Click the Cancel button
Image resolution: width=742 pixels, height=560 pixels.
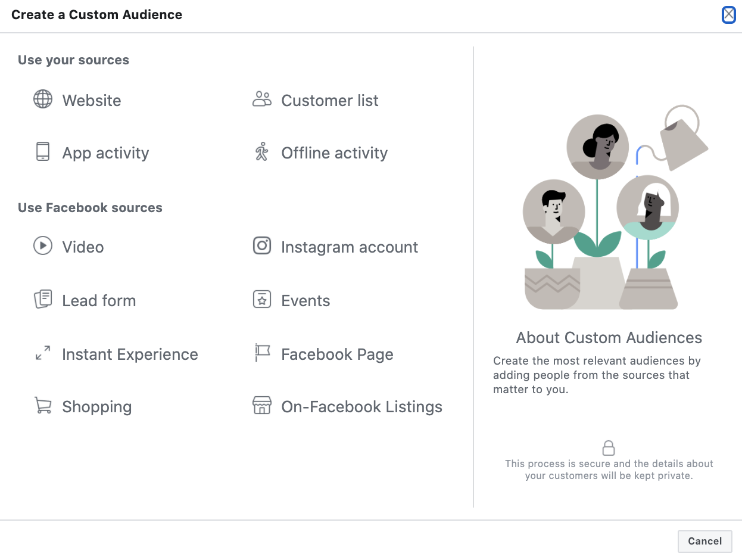(704, 541)
